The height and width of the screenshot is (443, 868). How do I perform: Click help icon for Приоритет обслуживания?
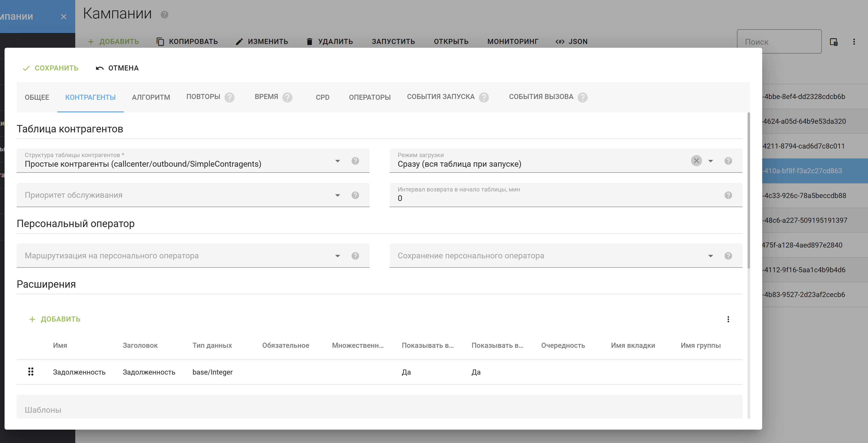pyautogui.click(x=355, y=195)
